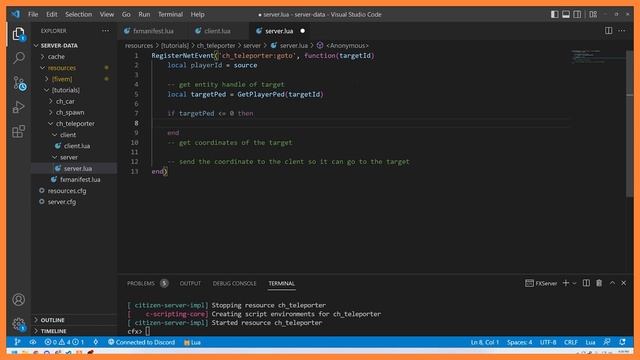
Task: Customize layout icon in title bar
Action: tap(593, 14)
